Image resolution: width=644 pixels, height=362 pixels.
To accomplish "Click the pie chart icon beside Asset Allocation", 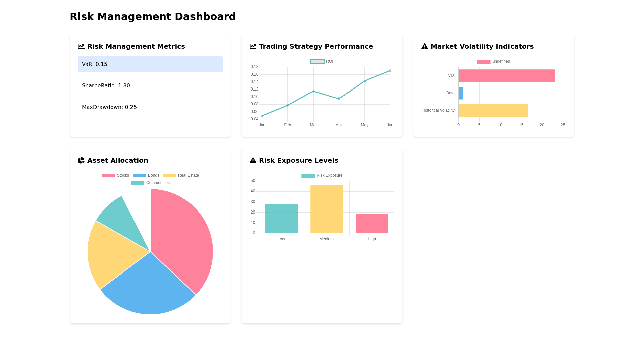I will pos(81,160).
